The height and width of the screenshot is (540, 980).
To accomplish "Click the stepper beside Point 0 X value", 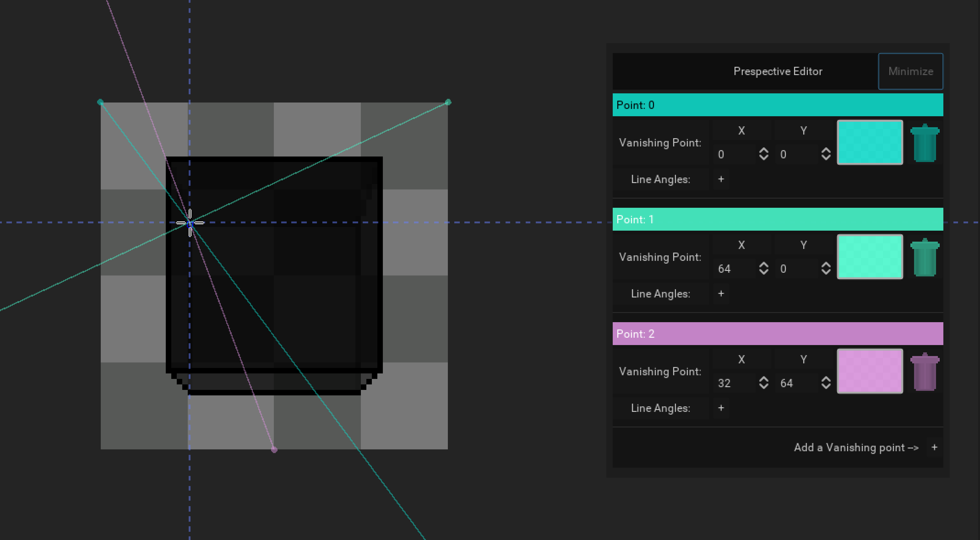I will click(764, 154).
